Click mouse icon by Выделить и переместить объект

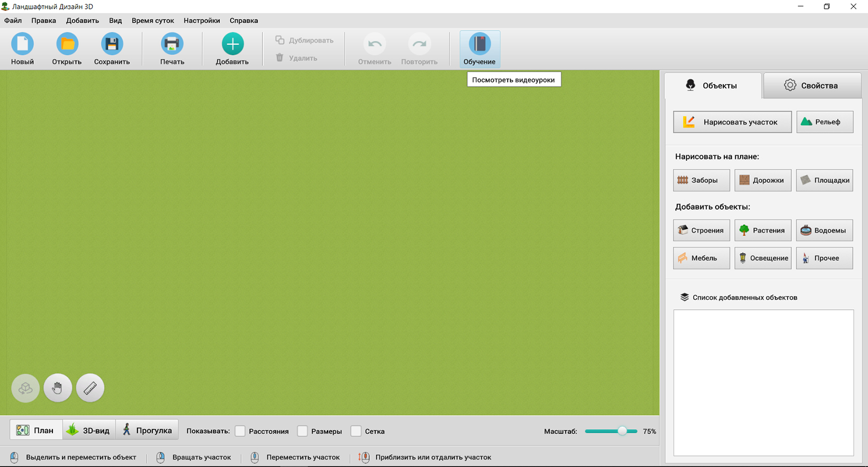15,457
